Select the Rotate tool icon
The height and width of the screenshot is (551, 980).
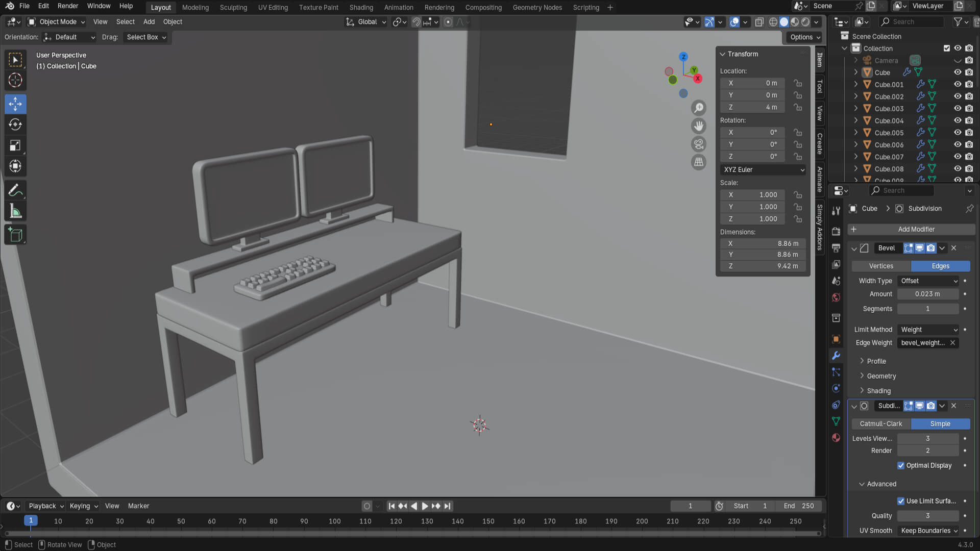15,124
